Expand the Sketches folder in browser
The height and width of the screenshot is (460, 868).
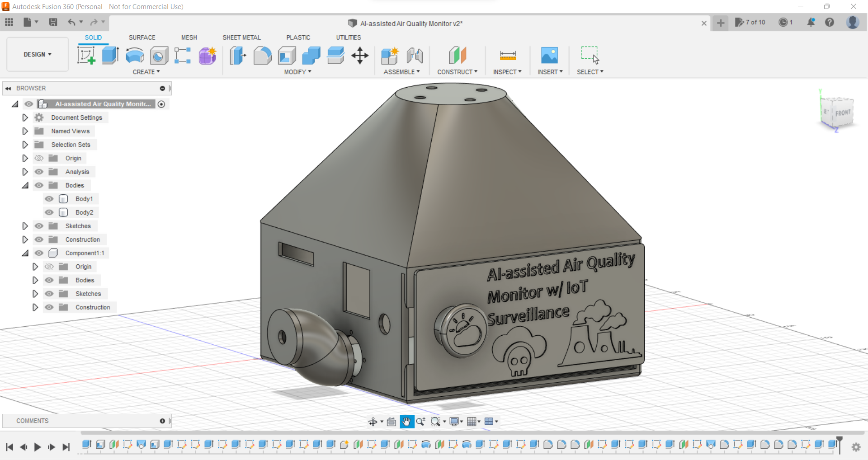pyautogui.click(x=25, y=226)
